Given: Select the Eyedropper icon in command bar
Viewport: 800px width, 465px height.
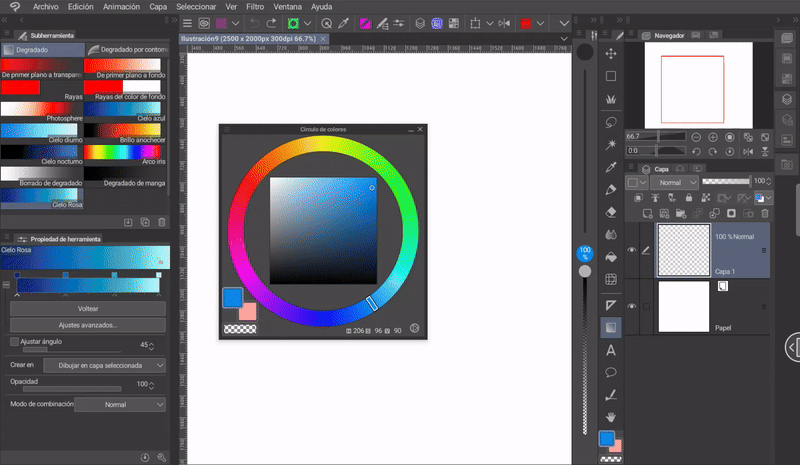Looking at the screenshot, I should pyautogui.click(x=343, y=22).
